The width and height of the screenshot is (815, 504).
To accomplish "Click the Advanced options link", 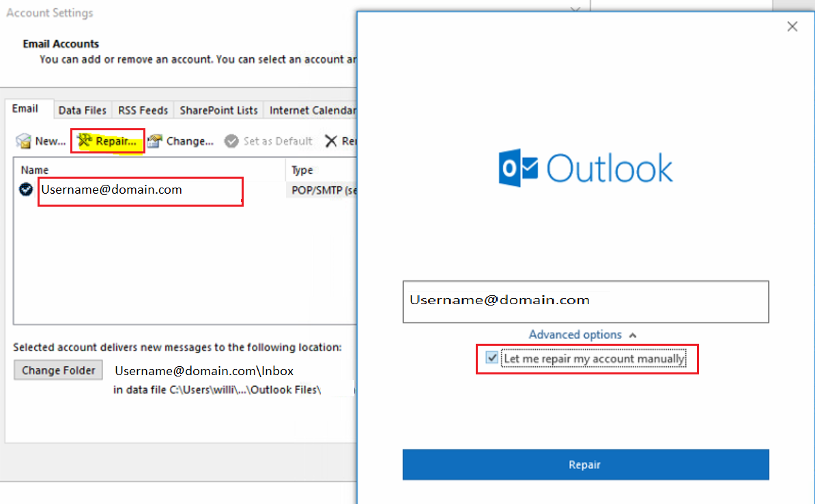I will [575, 335].
